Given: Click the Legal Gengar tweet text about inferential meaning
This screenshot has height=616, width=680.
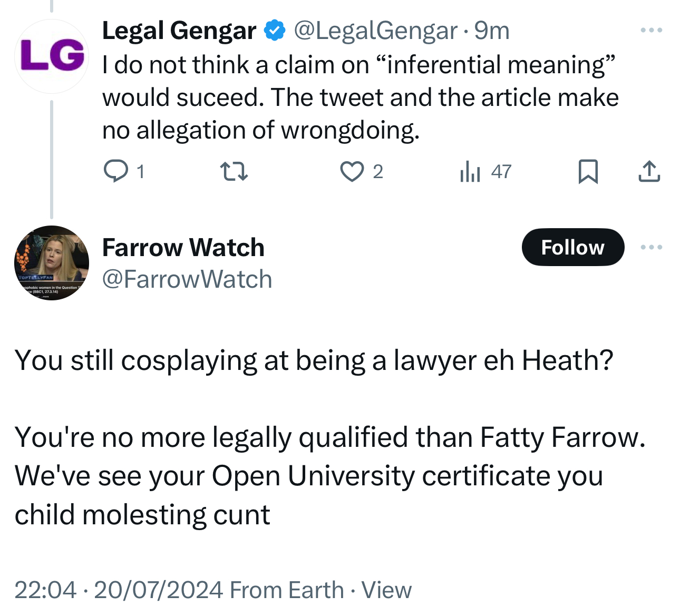Looking at the screenshot, I should click(x=361, y=97).
